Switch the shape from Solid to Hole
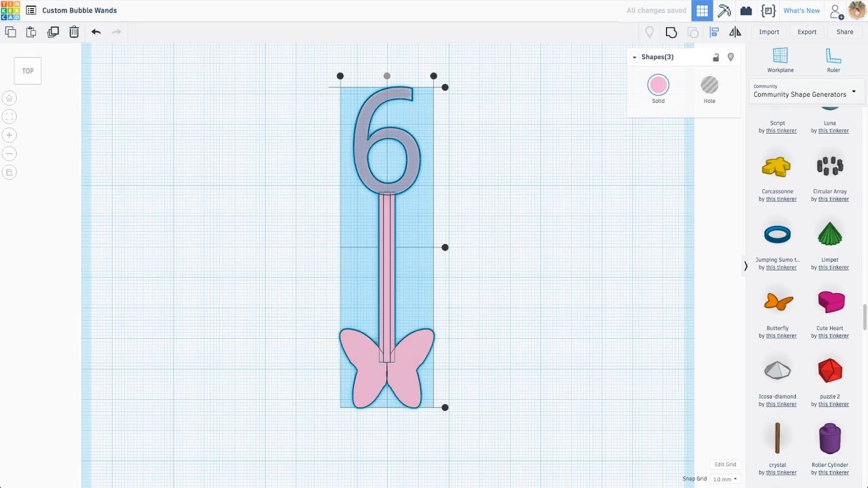Screen dimensions: 868x488 click(709, 85)
